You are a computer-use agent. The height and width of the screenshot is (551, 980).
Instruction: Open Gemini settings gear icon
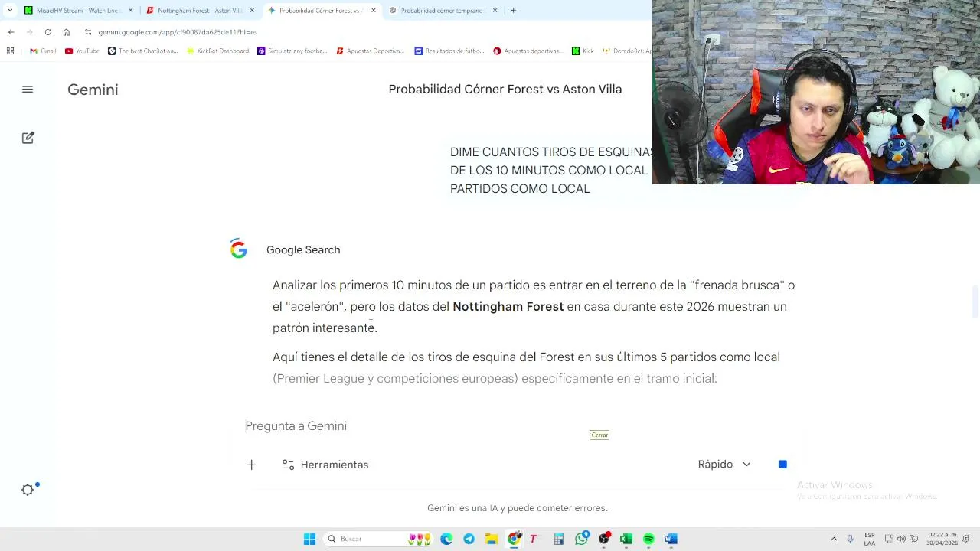28,490
